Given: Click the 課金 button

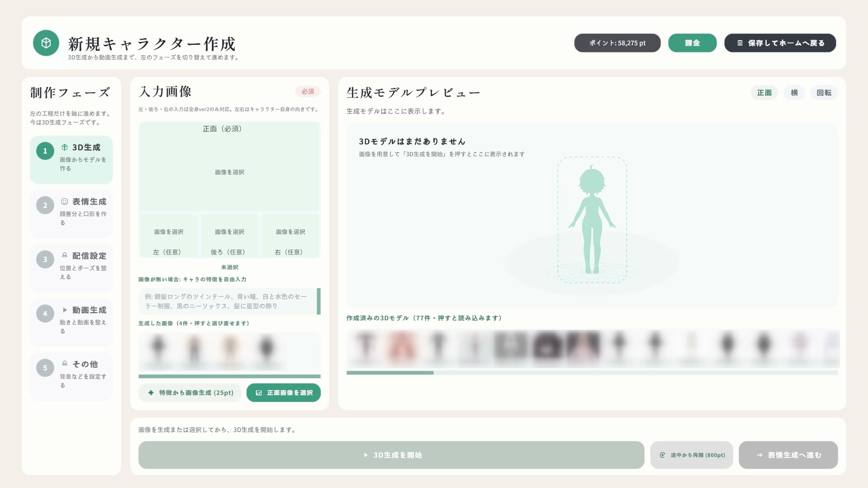Looking at the screenshot, I should (x=692, y=43).
